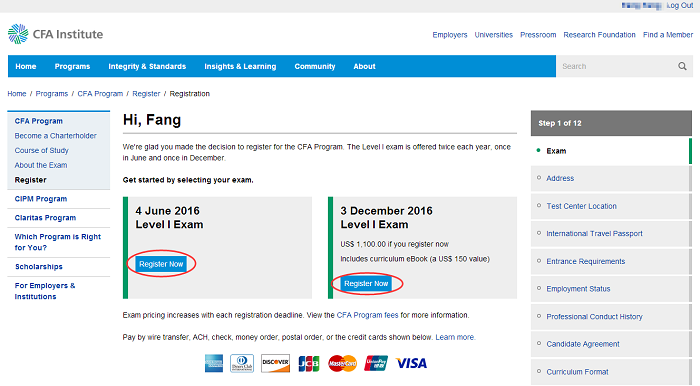Viewport: 700px width, 386px height.
Task: Click the search magnifier icon
Action: click(682, 66)
